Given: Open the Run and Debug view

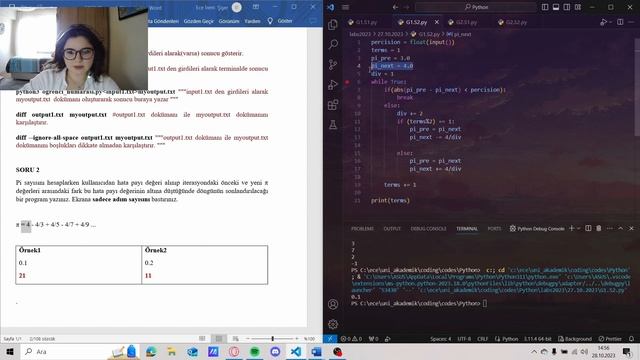Looking at the screenshot, I should point(333,84).
